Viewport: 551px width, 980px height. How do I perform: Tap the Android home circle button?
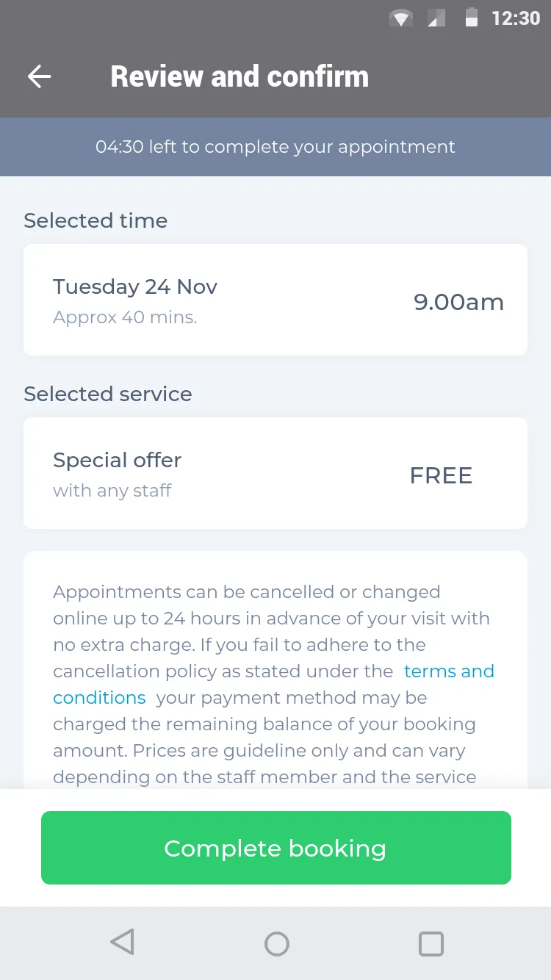coord(276,943)
